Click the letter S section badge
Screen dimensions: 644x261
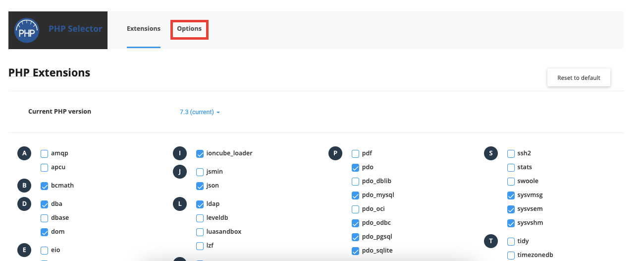(x=490, y=154)
